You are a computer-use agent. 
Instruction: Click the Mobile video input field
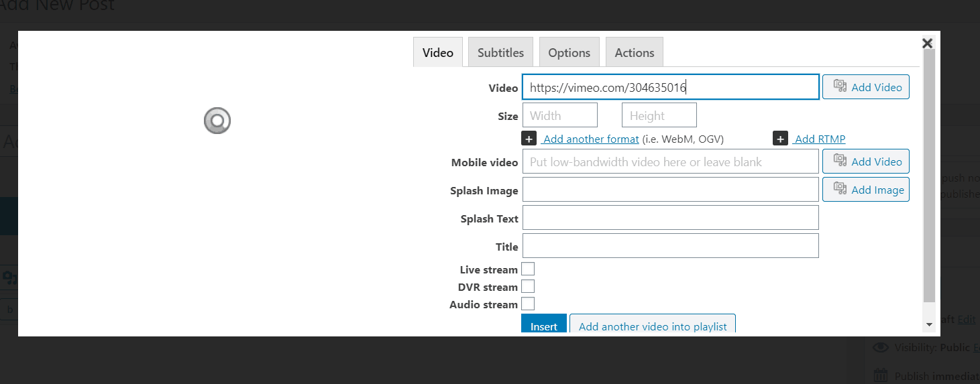(x=671, y=162)
